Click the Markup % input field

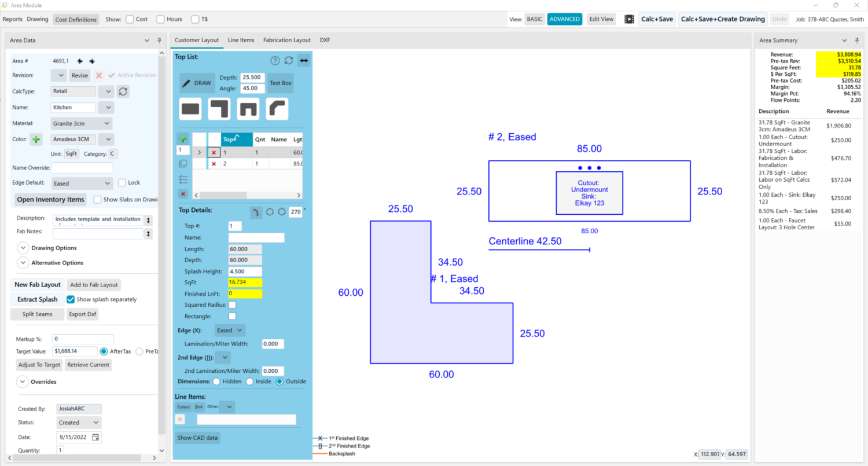[x=82, y=339]
